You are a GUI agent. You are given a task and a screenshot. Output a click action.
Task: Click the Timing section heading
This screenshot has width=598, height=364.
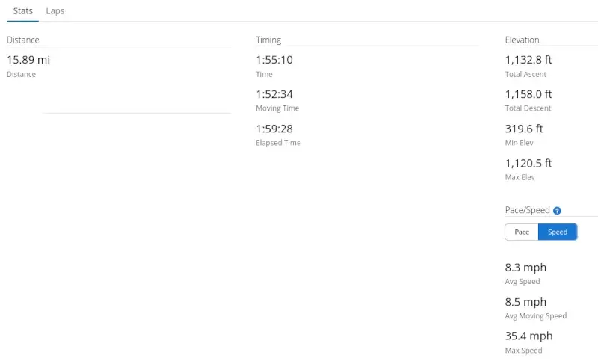pos(268,40)
